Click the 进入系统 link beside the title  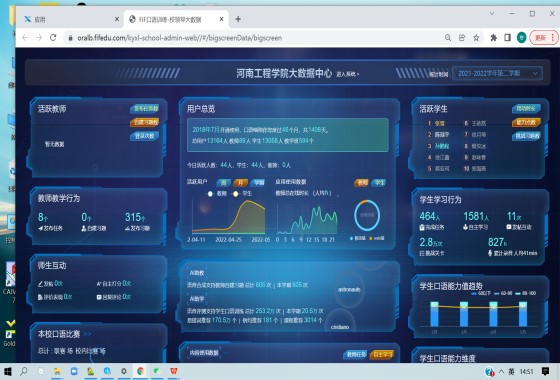pos(348,74)
